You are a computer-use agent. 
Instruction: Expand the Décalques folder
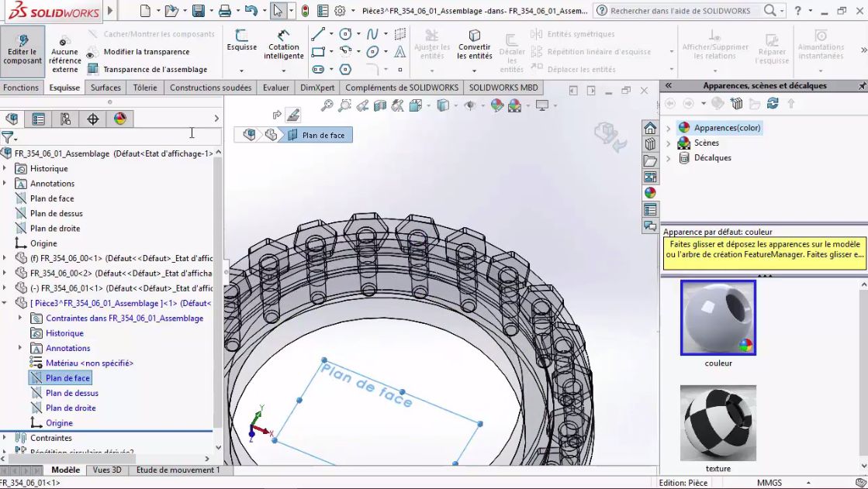[668, 157]
